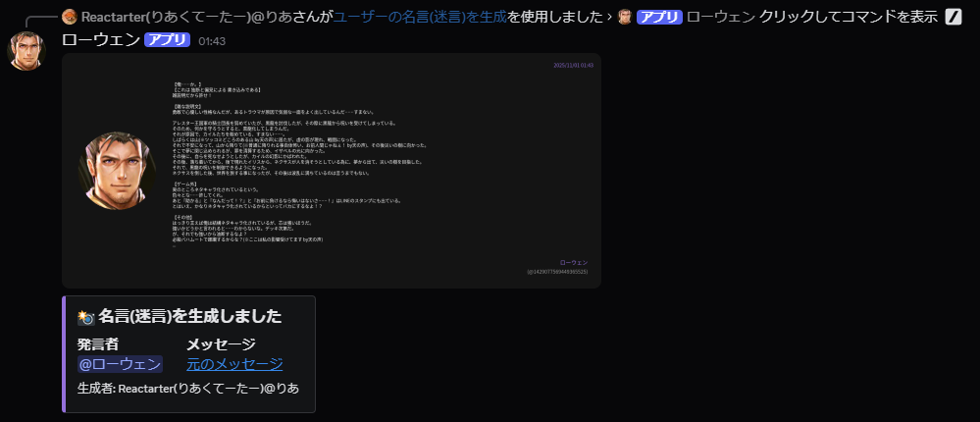This screenshot has height=422, width=980.
Task: Click the @ローウェン mention in embed
Action: (120, 364)
